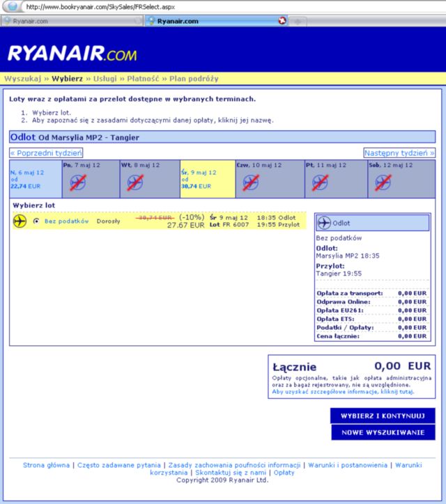The width and height of the screenshot is (446, 504).
Task: Switch to the first Ryanair.com tab
Action: [72, 21]
